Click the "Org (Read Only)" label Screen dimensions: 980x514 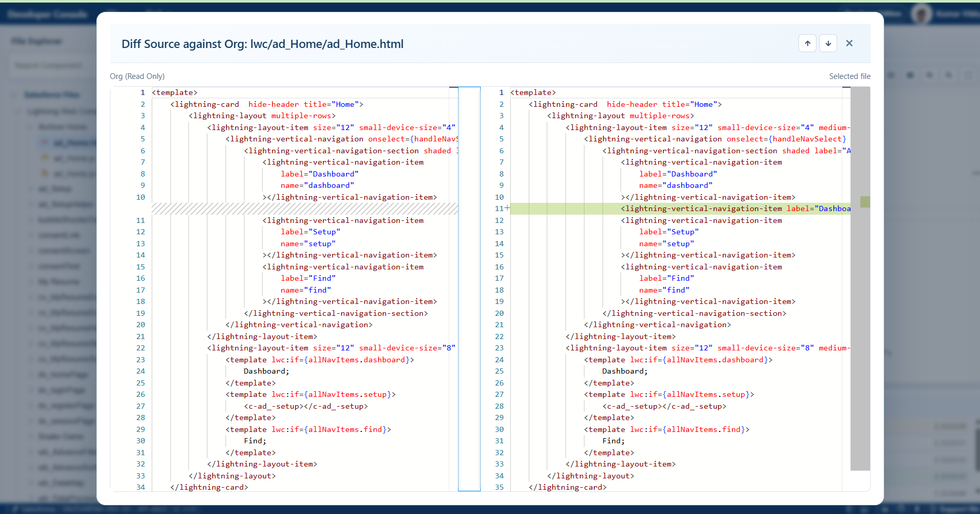(x=137, y=76)
